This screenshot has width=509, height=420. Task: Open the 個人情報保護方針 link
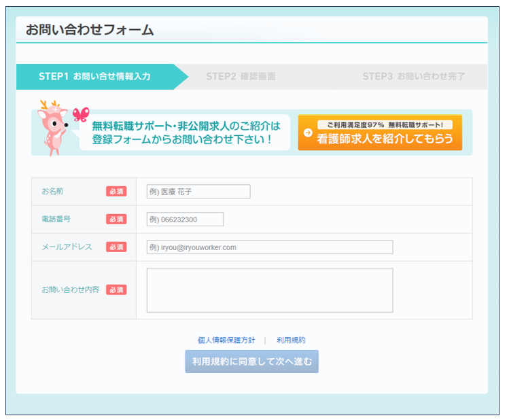tap(226, 340)
